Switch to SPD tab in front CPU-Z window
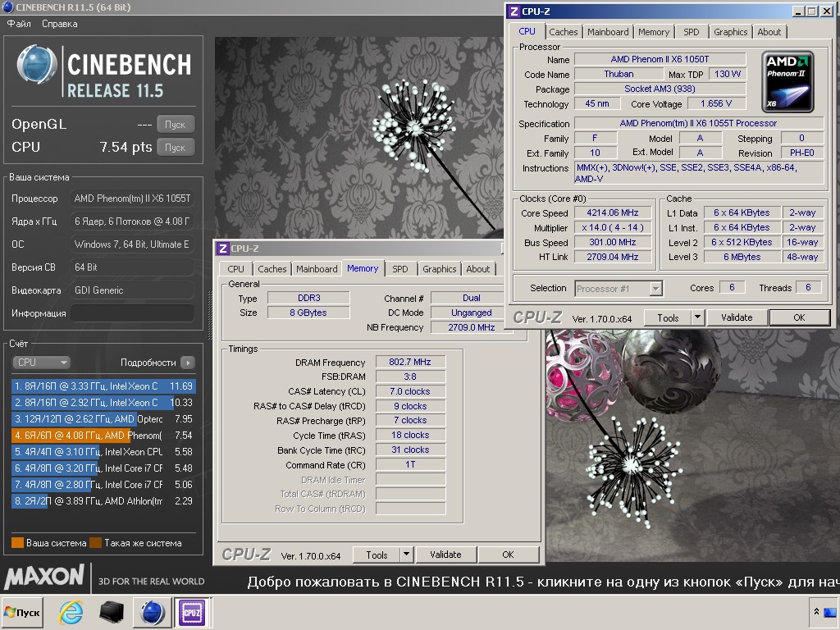Screen dimensions: 840x630 (x=691, y=32)
